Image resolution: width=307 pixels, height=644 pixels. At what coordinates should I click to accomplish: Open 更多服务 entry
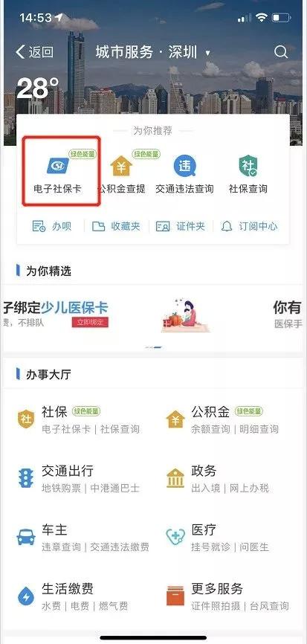click(x=227, y=596)
